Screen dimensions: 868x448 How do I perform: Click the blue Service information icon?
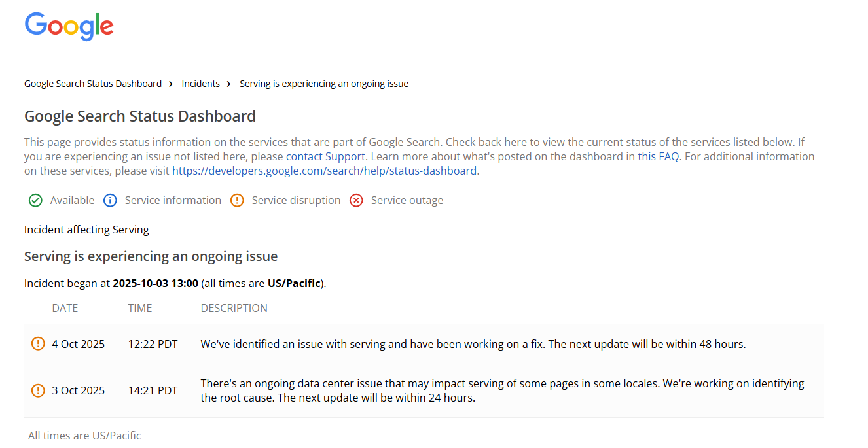pyautogui.click(x=110, y=200)
